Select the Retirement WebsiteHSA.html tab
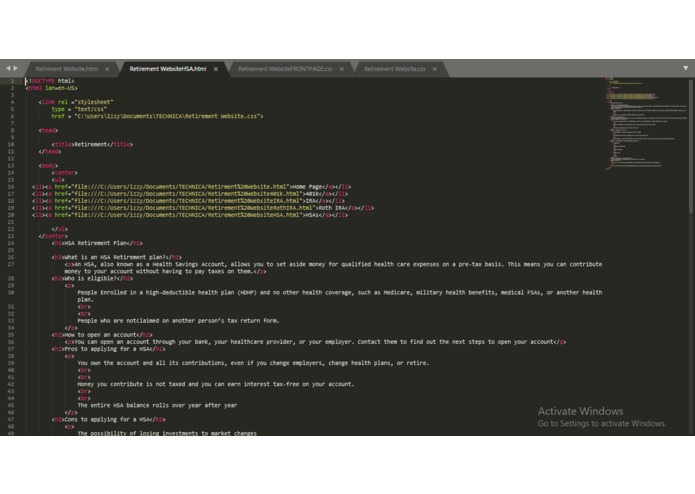This screenshot has height=494, width=695. [x=168, y=69]
